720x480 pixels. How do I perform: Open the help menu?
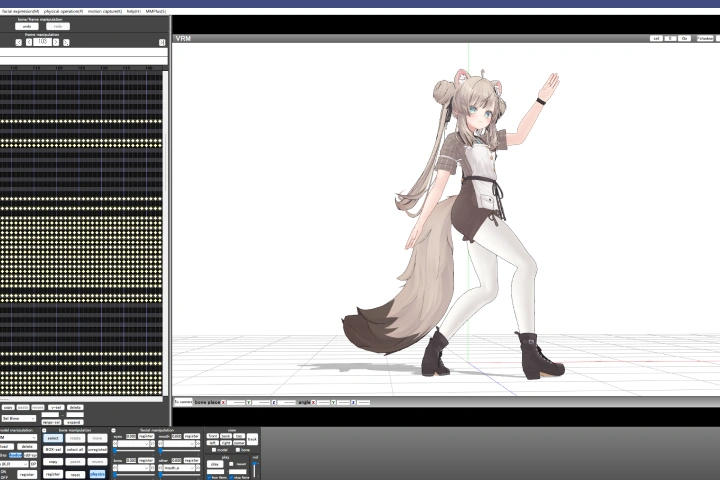tap(134, 11)
